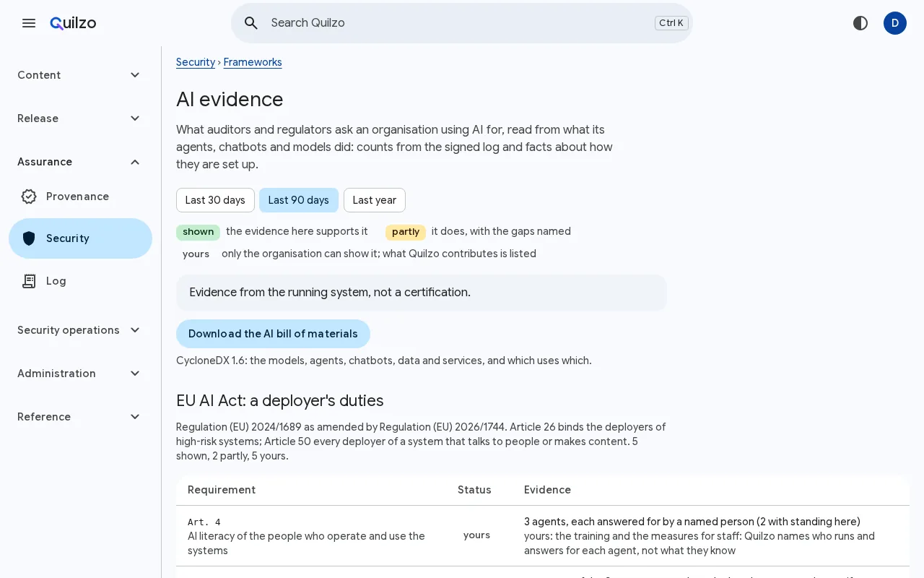Click the 'AI evidence' page heading

[230, 100]
